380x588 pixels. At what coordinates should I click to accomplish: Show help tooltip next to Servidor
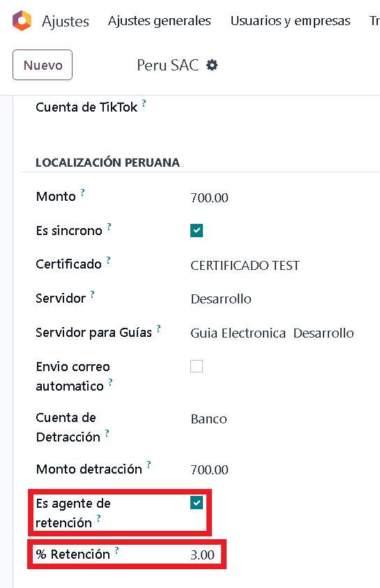pyautogui.click(x=92, y=294)
